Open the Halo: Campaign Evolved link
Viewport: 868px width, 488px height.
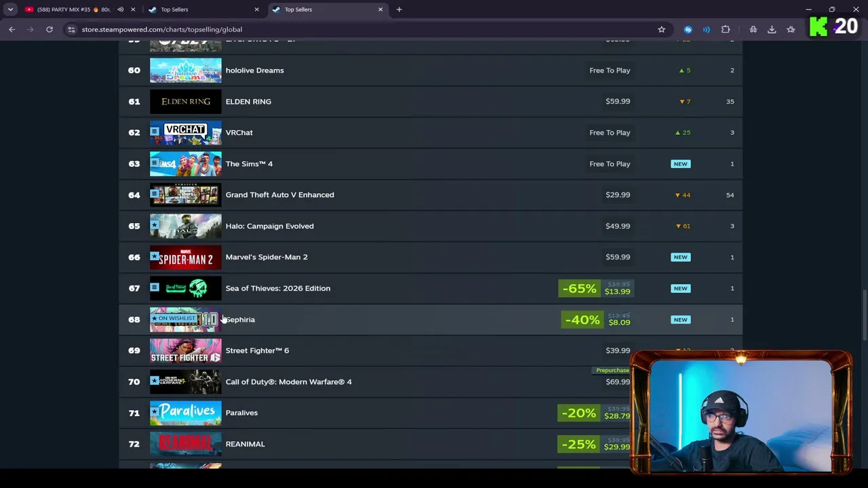coord(269,226)
